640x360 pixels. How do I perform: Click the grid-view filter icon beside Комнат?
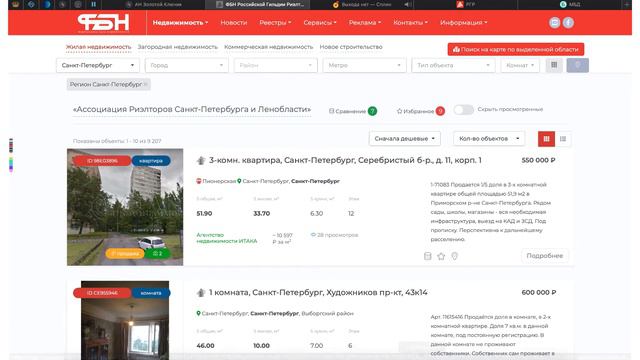point(554,65)
